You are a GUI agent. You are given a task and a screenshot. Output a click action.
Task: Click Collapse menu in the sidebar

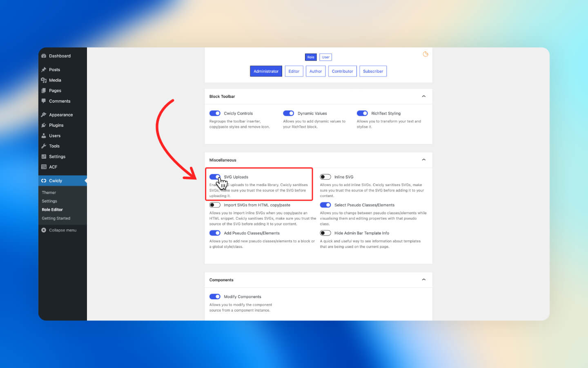pyautogui.click(x=62, y=230)
